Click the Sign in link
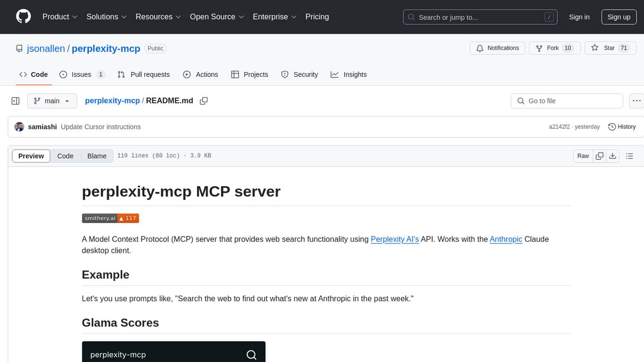Screen dimensions: 644x362 tap(579, 17)
